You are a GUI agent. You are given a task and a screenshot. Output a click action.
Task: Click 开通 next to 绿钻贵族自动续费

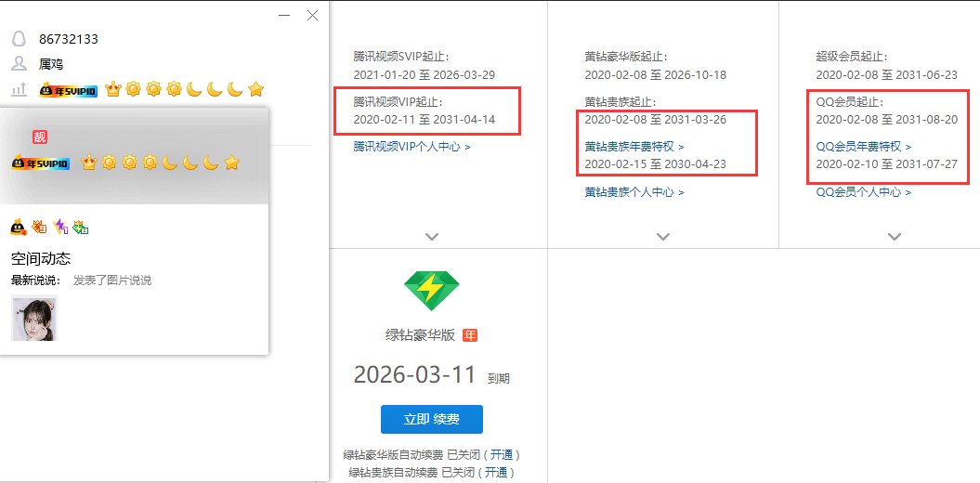coord(496,472)
